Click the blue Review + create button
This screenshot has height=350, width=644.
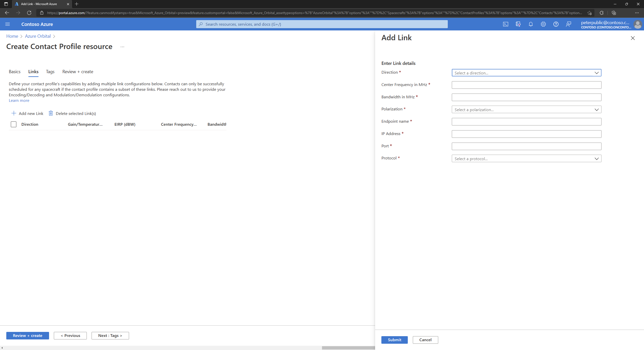[27, 335]
